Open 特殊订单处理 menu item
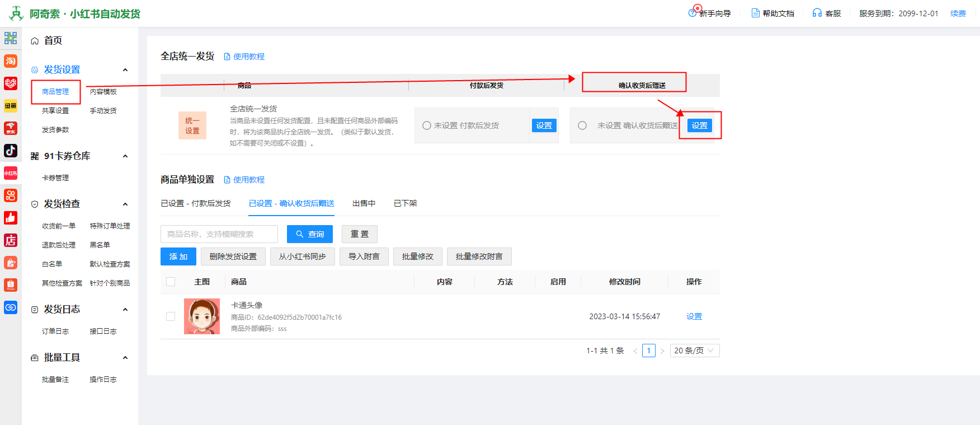 coord(110,226)
